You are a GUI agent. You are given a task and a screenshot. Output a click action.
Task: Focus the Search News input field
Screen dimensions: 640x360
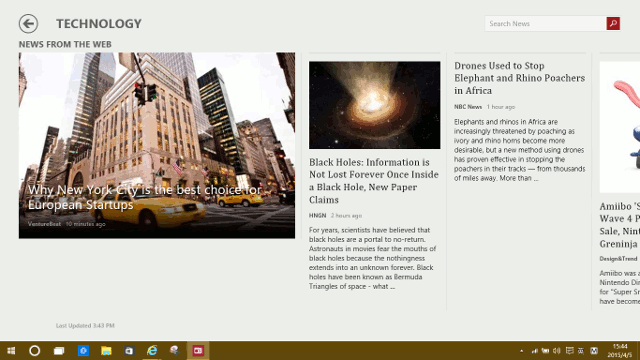[x=545, y=24]
